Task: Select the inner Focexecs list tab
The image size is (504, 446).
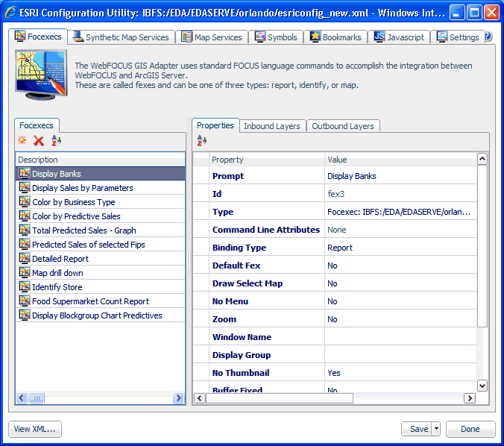Action: point(37,125)
